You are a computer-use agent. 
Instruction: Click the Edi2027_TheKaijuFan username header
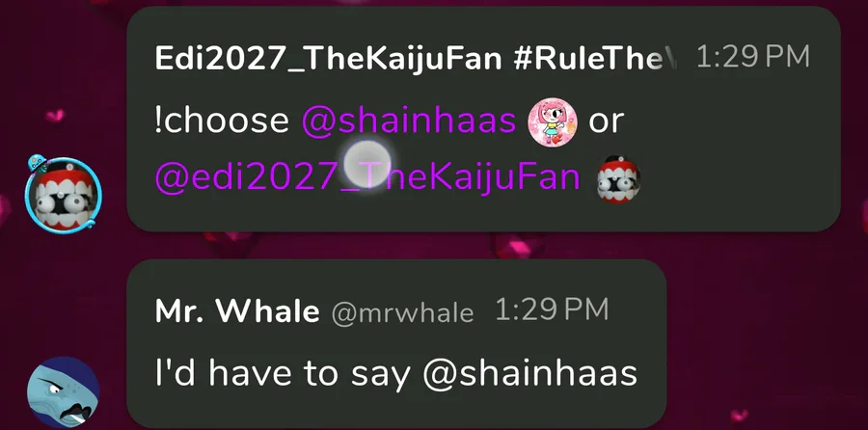pos(328,58)
